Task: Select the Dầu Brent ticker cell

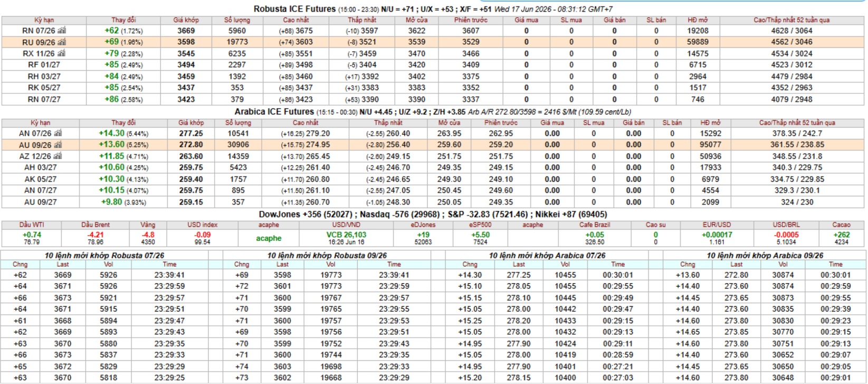Action: 96,233
